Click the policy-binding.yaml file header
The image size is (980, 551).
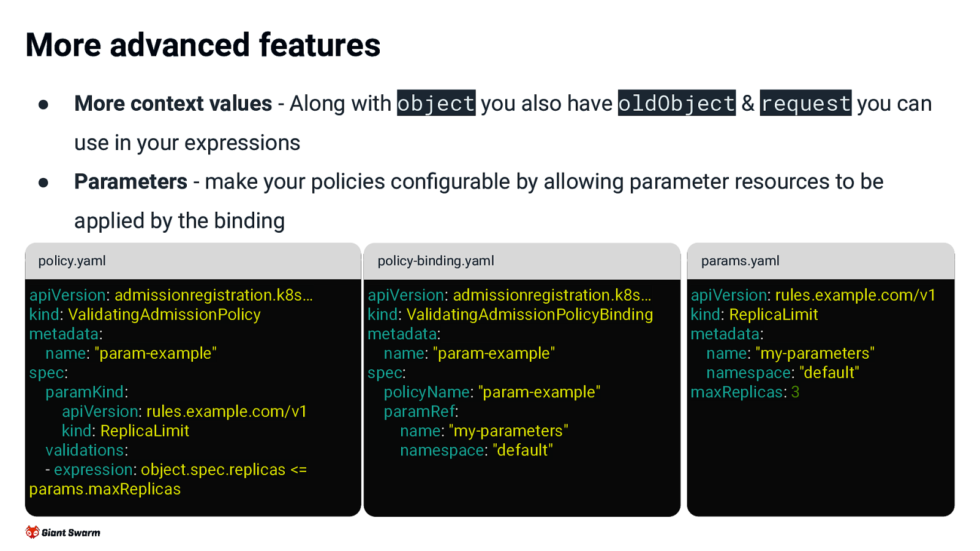(522, 261)
